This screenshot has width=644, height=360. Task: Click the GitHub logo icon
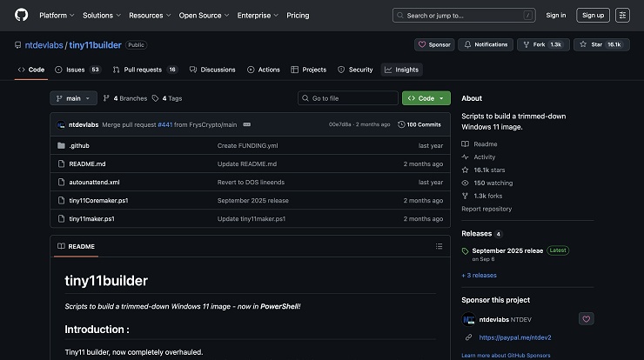[22, 15]
